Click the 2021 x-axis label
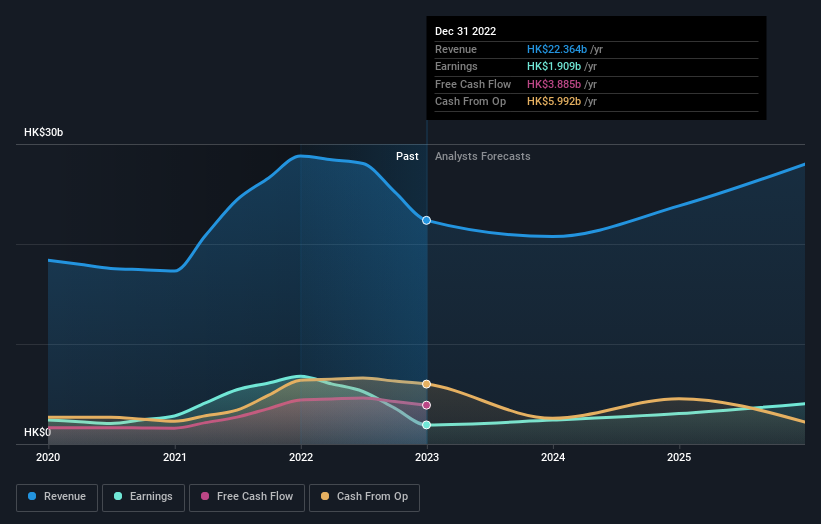821x524 pixels. click(174, 458)
